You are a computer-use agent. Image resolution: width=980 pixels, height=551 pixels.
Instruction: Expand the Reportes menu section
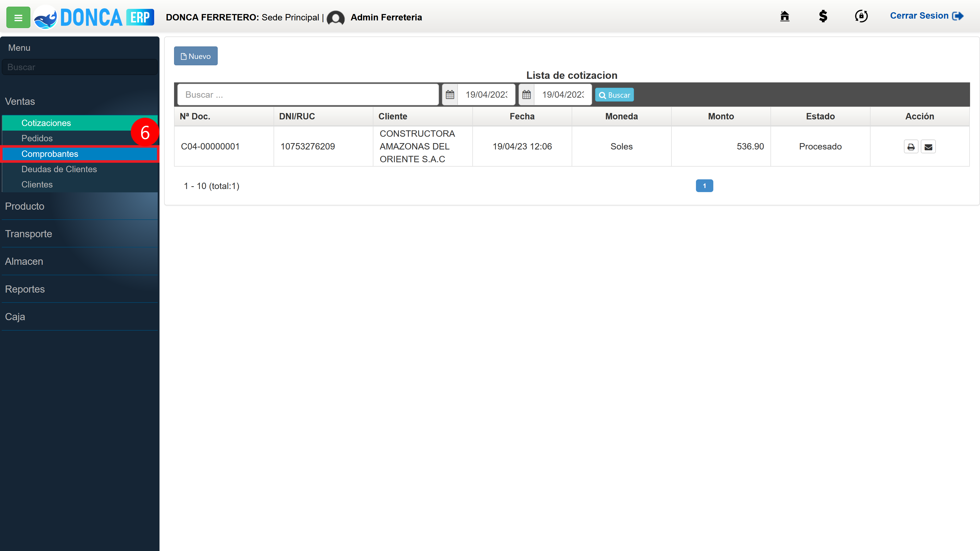click(x=80, y=289)
